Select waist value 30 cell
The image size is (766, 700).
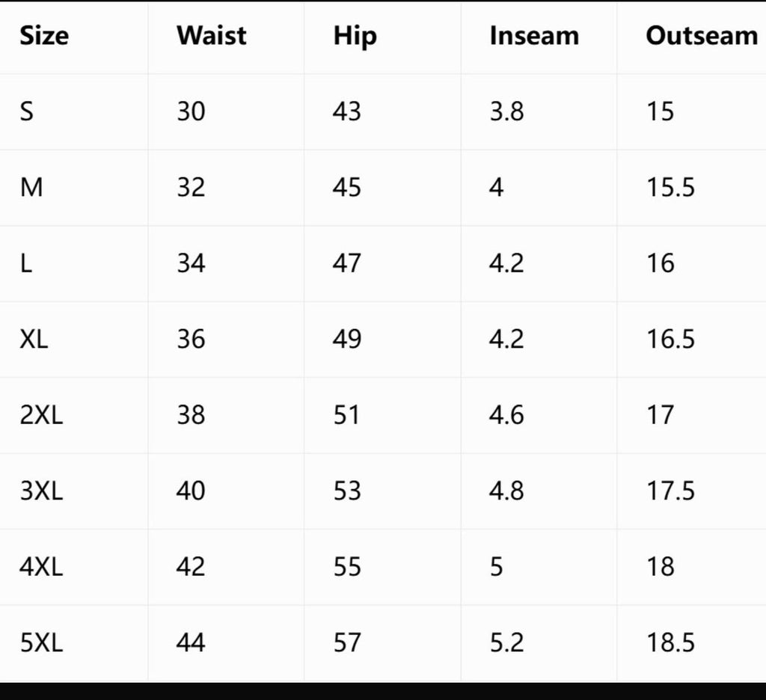pos(191,111)
